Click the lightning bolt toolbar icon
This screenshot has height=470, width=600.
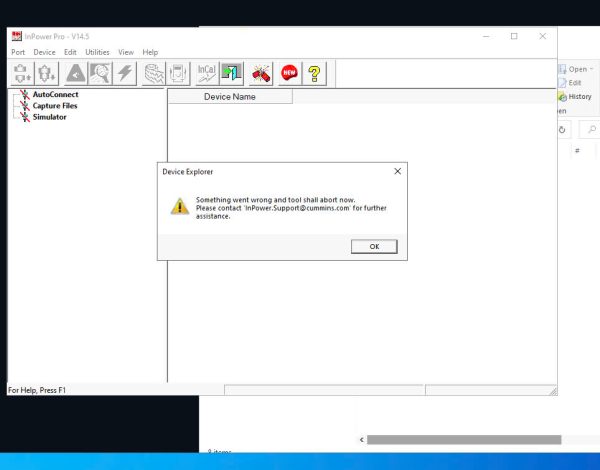point(125,73)
